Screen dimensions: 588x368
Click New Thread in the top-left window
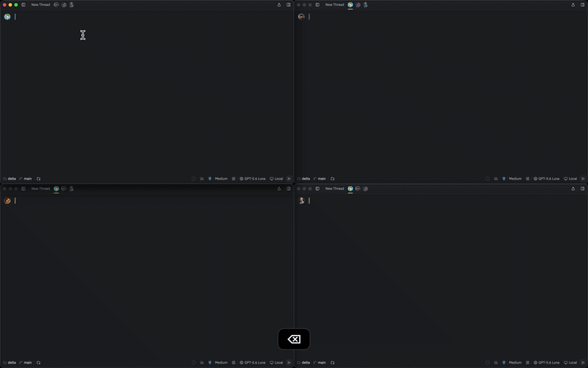pos(40,5)
